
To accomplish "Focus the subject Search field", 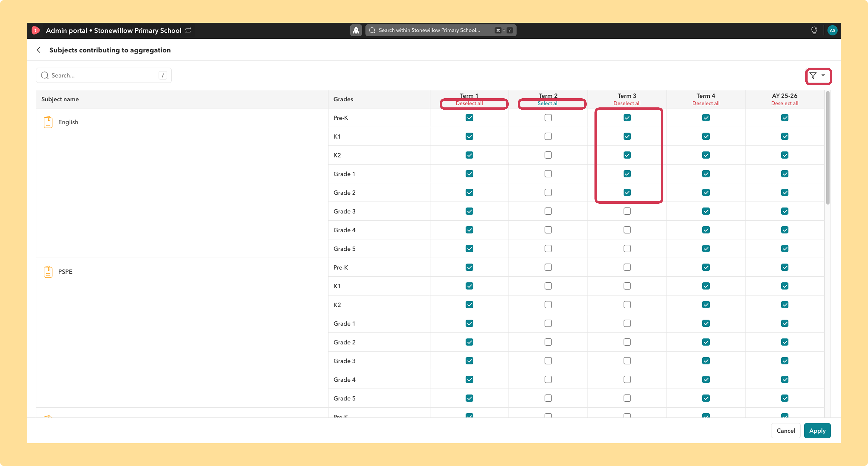I will pyautogui.click(x=104, y=75).
